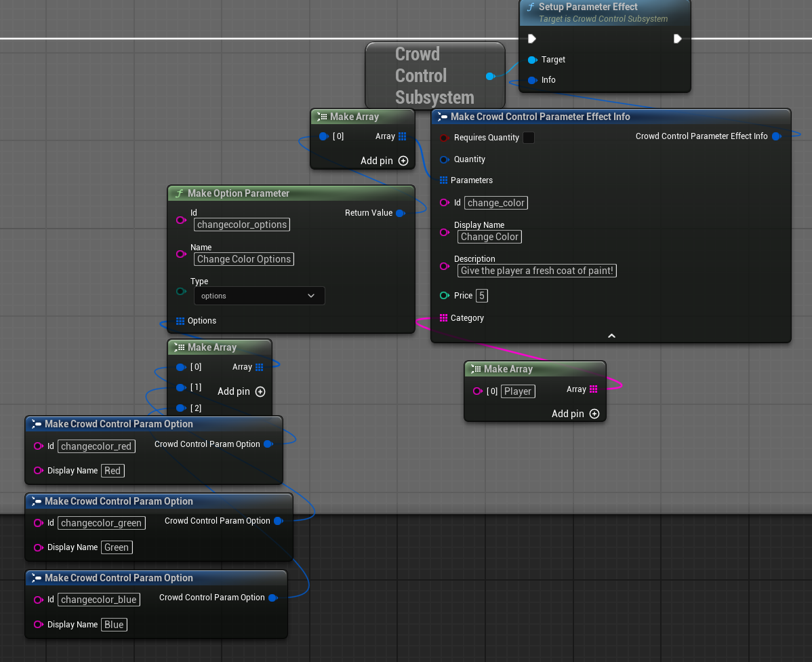Click the Requires Quantity input pin

tap(444, 138)
